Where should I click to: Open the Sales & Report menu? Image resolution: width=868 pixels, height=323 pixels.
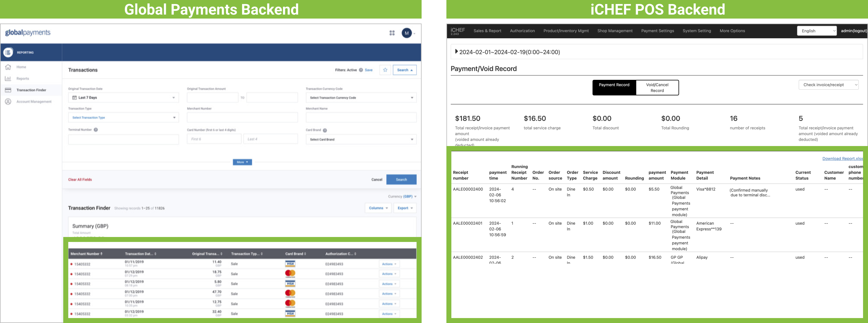(487, 31)
